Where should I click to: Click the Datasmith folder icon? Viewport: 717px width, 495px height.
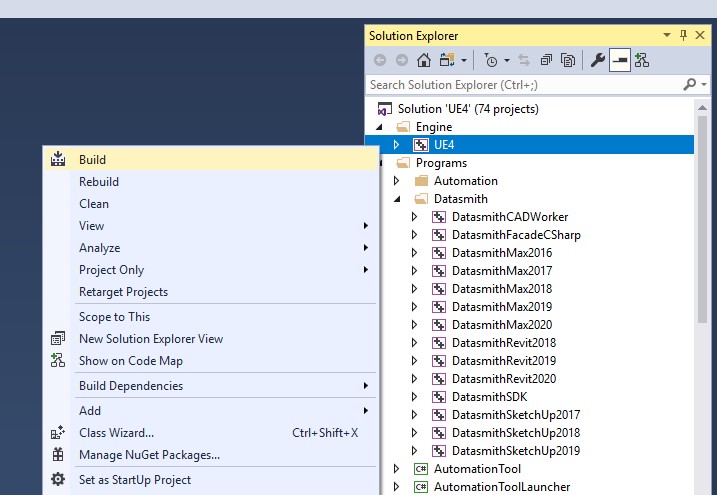point(421,199)
